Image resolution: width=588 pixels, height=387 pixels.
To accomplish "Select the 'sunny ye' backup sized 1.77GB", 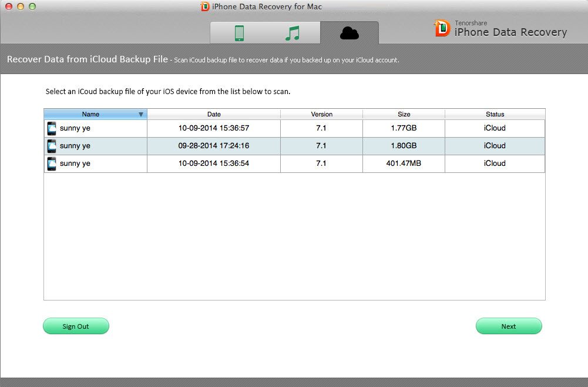I will pyautogui.click(x=294, y=128).
